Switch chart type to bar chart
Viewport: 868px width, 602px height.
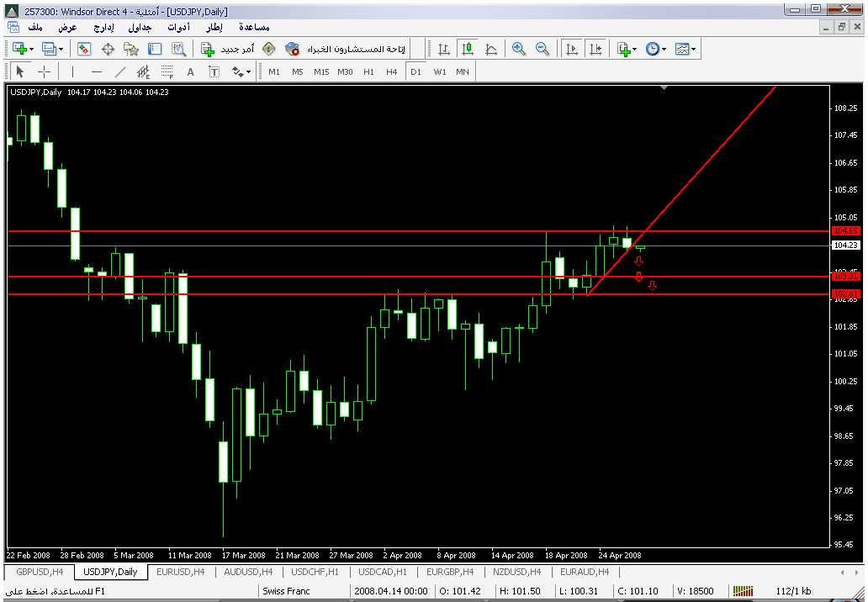pyautogui.click(x=444, y=50)
